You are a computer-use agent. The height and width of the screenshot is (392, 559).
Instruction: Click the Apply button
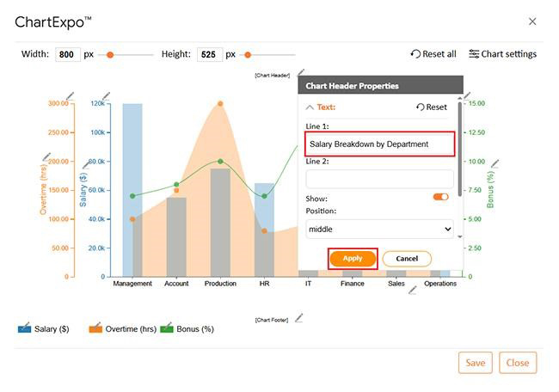coord(353,259)
